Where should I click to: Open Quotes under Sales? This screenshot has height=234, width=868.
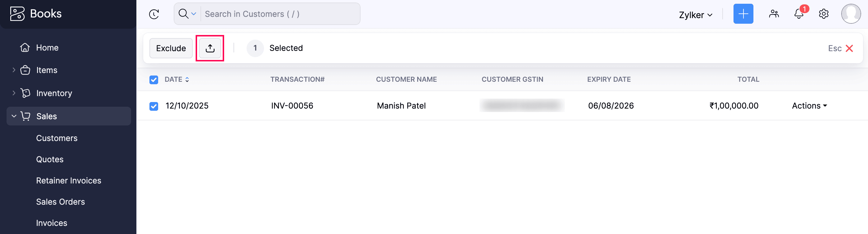(50, 159)
